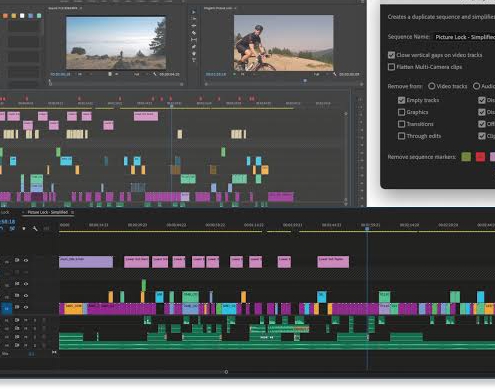Select the Selection tool in the tools panel
495x391 pixels.
(194, 12)
